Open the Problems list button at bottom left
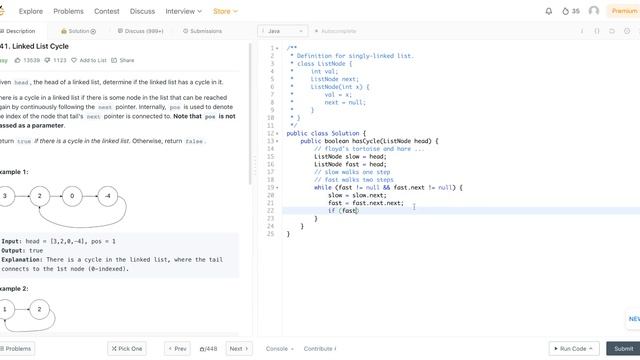This screenshot has height=360, width=640. point(16,349)
